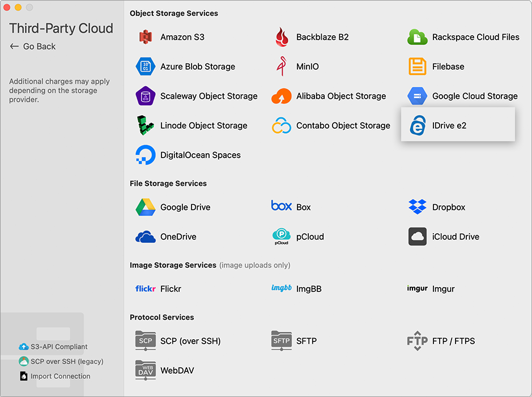Click the iCloud Drive dark cloud icon
This screenshot has height=397, width=532.
point(418,236)
